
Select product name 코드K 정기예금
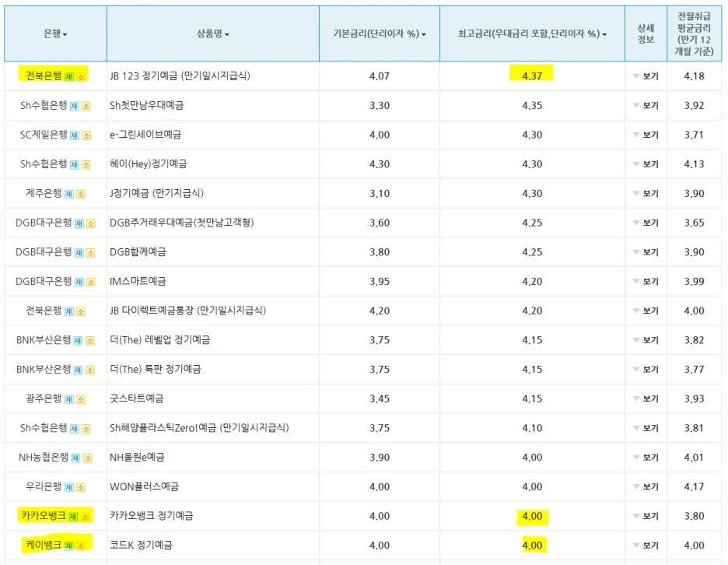(141, 546)
